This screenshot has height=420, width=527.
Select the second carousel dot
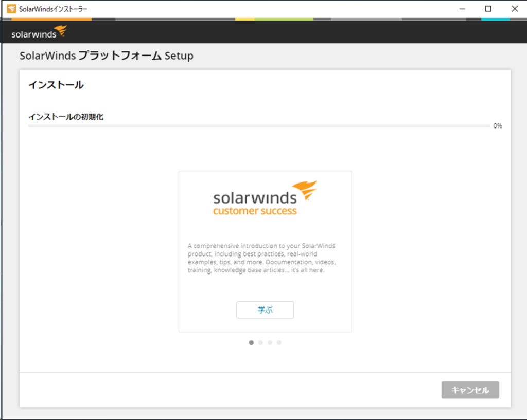[260, 342]
